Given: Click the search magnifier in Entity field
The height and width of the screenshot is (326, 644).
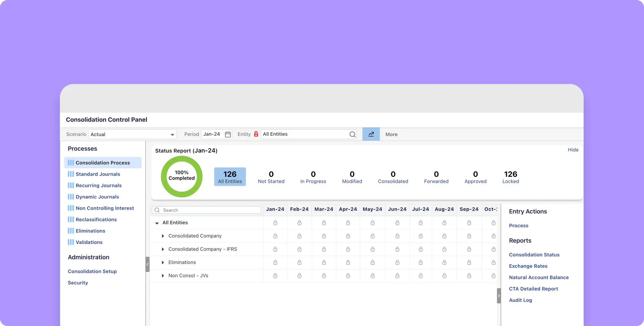Looking at the screenshot, I should tap(352, 134).
